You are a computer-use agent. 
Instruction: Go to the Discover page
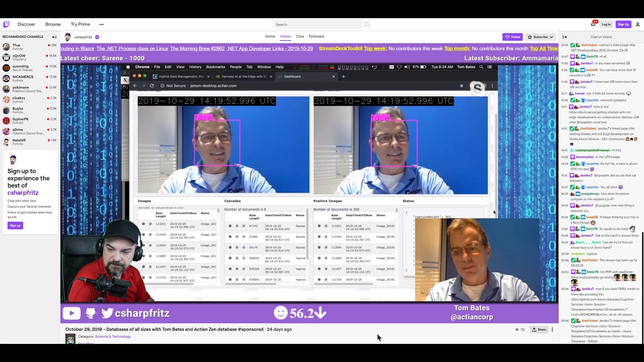26,24
